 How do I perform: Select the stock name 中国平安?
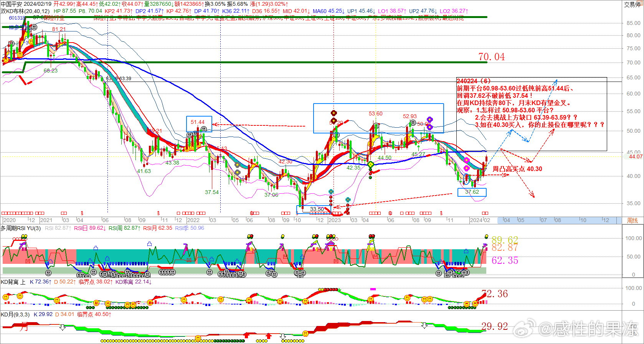(x=12, y=4)
